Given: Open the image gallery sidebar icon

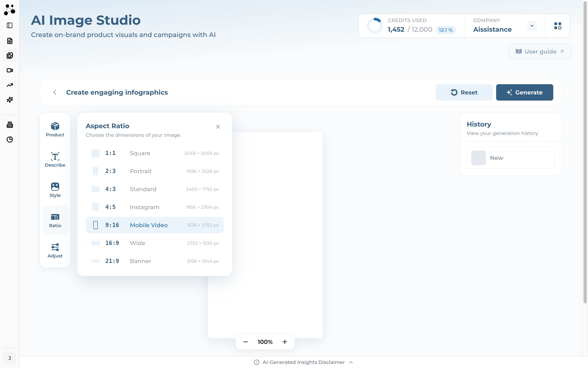Looking at the screenshot, I should (10, 55).
